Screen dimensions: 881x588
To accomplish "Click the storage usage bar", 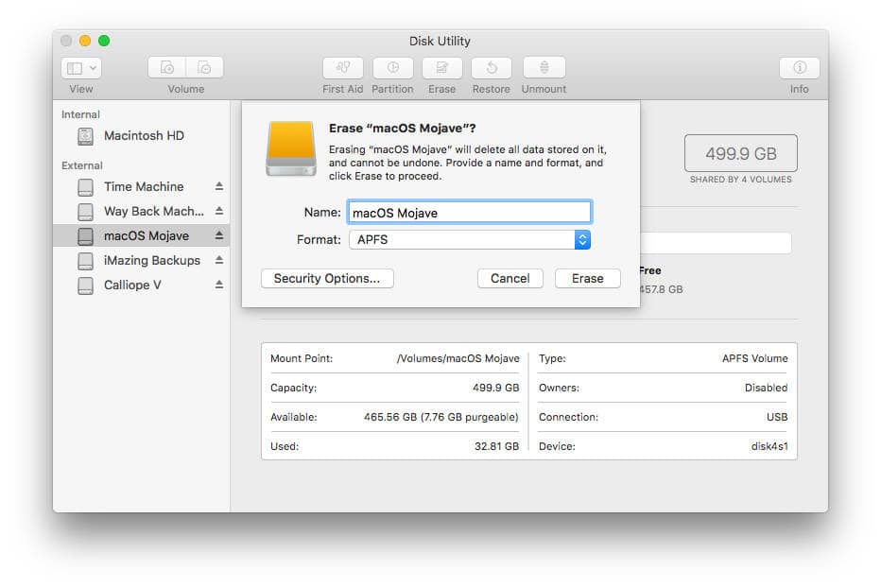I will click(x=716, y=243).
